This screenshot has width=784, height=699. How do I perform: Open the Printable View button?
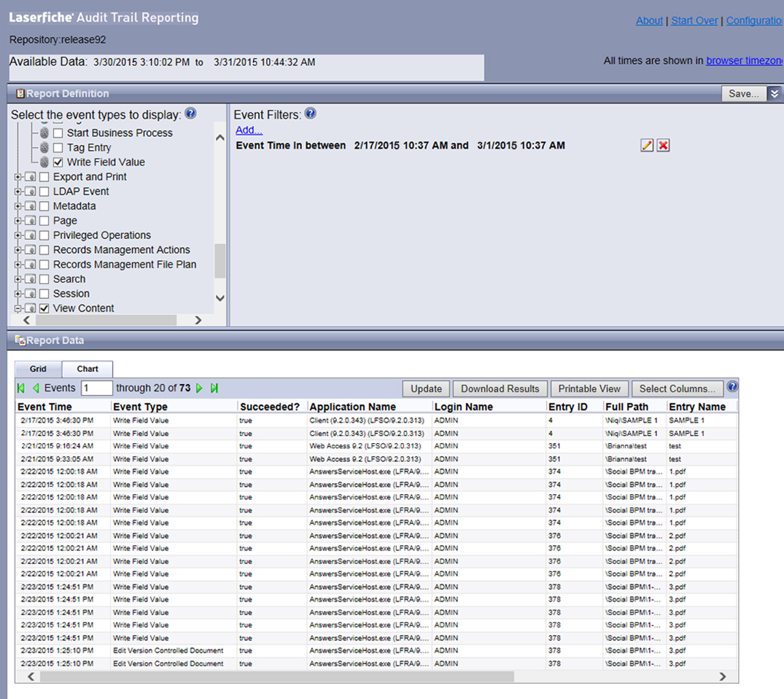point(589,388)
